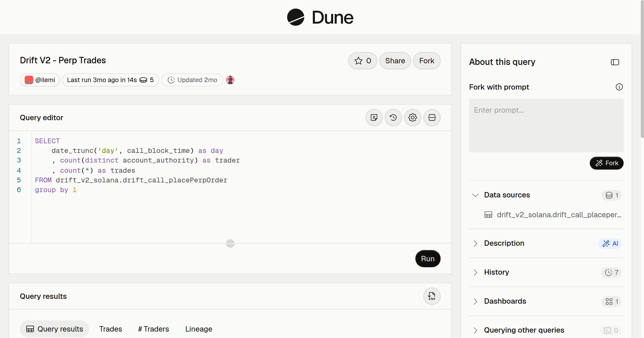Click the drift_v2_solana.drift_call_placeper… source name

click(559, 215)
